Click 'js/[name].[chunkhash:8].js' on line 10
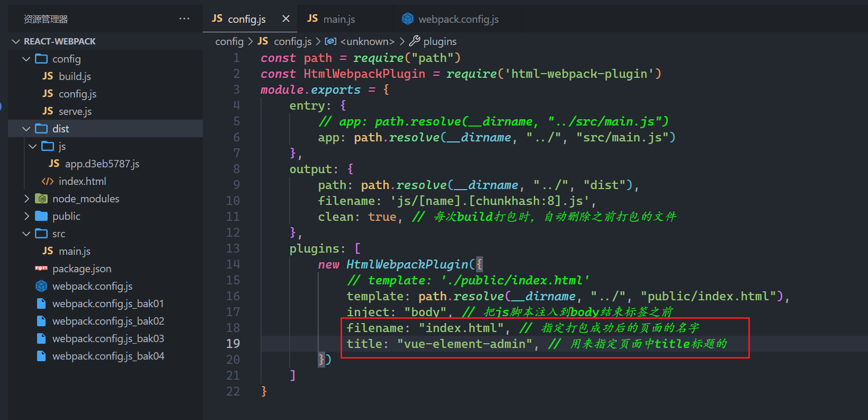This screenshot has height=420, width=868. click(x=490, y=201)
